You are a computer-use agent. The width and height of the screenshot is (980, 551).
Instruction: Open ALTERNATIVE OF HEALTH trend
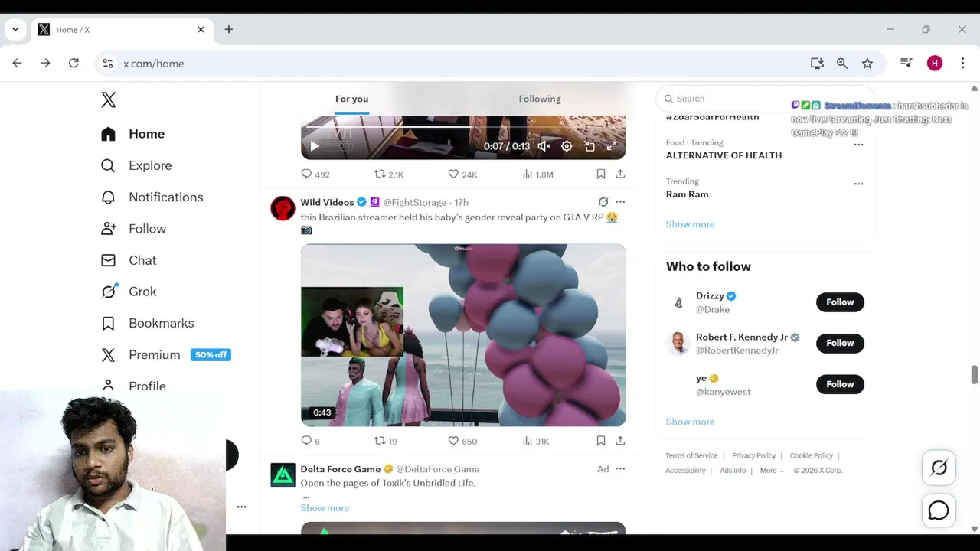click(x=724, y=155)
